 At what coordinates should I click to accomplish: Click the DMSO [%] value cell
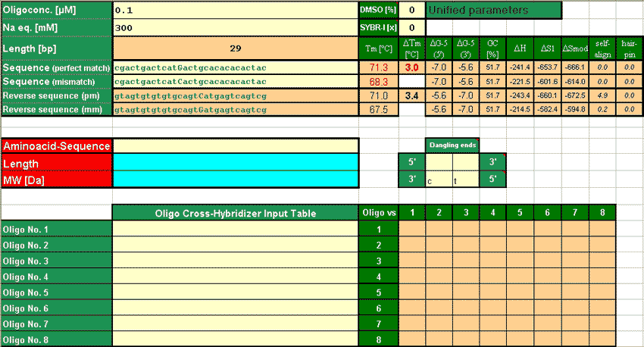(x=411, y=11)
